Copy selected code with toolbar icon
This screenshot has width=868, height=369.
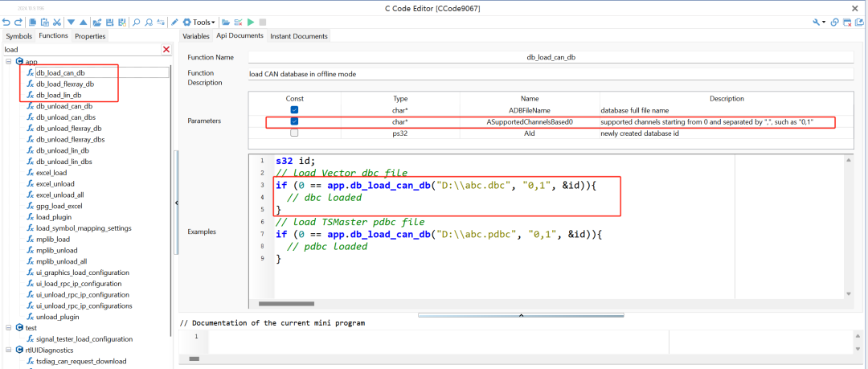(33, 23)
